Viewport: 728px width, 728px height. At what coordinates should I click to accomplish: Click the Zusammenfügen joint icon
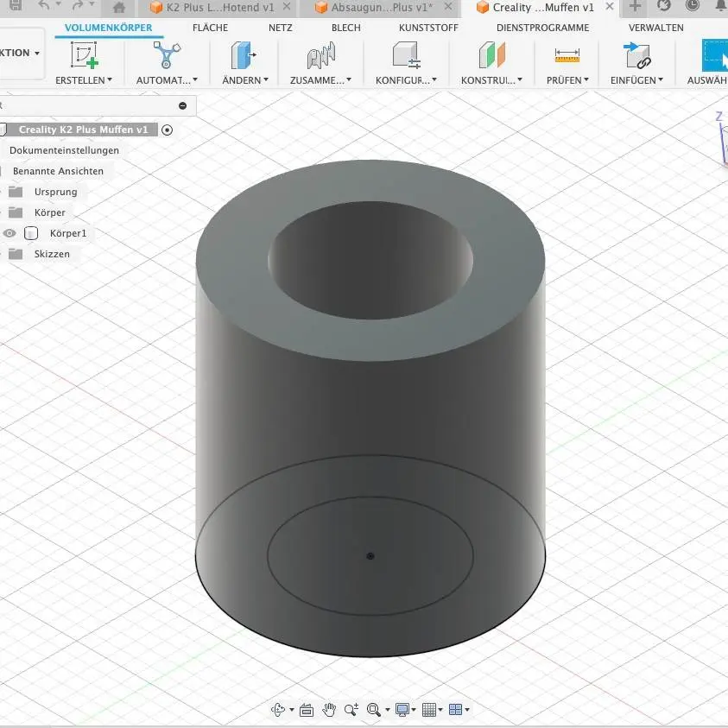320,56
